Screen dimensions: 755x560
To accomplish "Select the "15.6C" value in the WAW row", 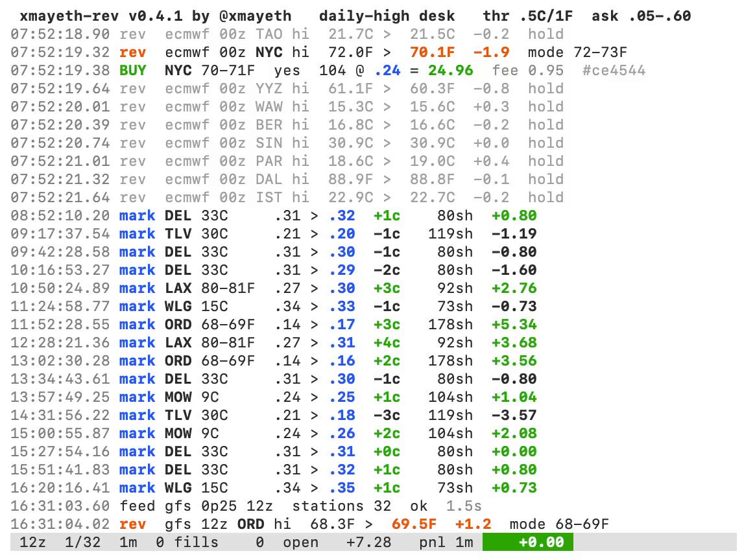I will tap(433, 107).
